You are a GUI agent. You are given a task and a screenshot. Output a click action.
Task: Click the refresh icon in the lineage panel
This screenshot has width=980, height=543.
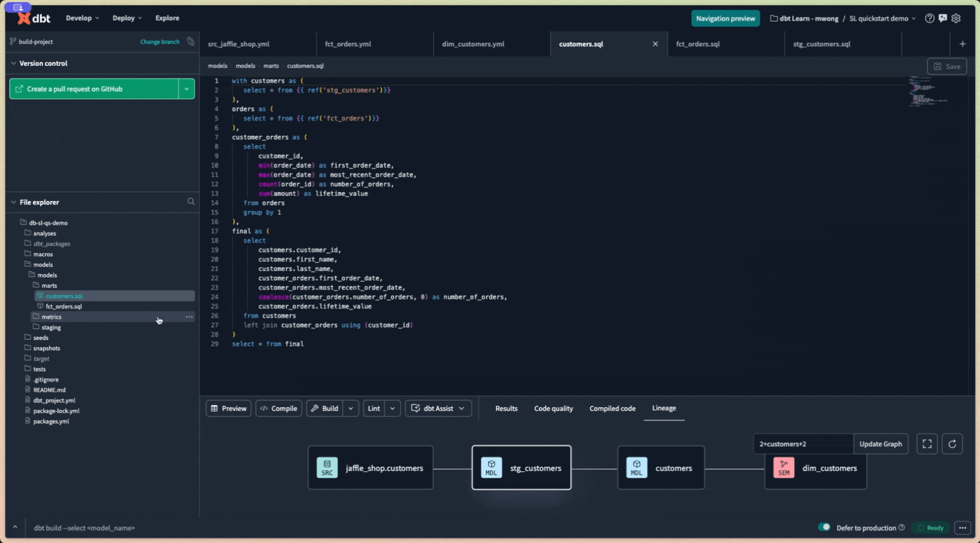pos(952,444)
